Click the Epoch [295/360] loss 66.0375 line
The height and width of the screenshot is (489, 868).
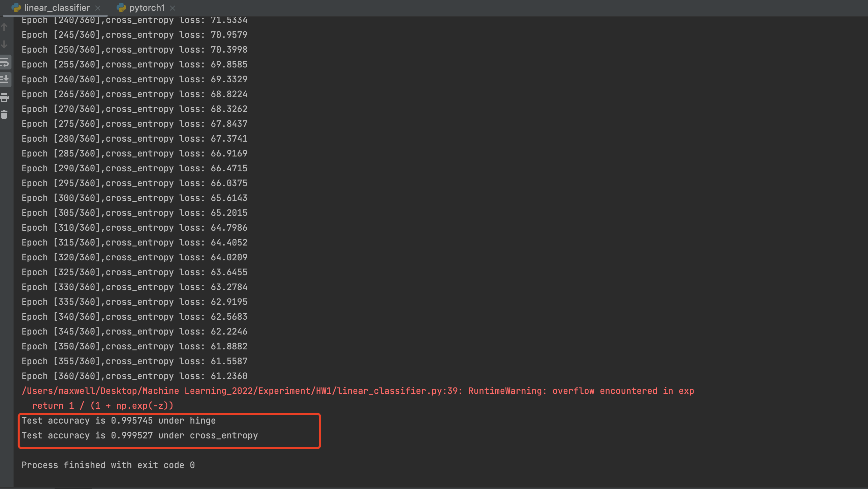coord(134,183)
